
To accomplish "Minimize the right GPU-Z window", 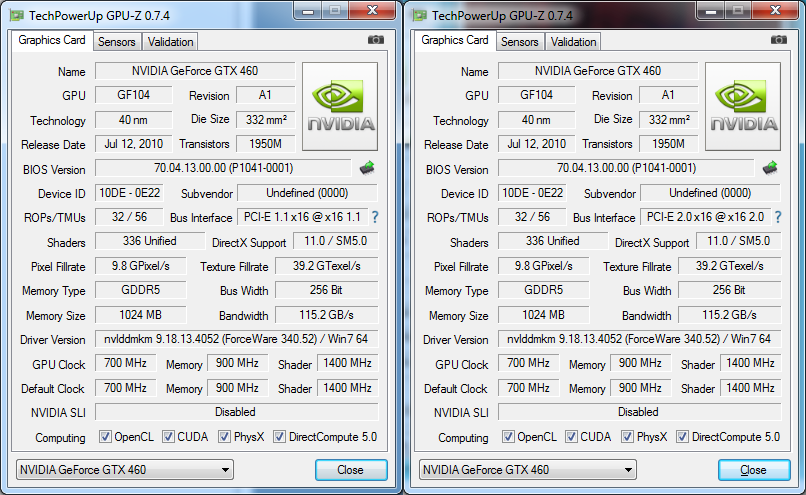I will pyautogui.click(x=711, y=10).
